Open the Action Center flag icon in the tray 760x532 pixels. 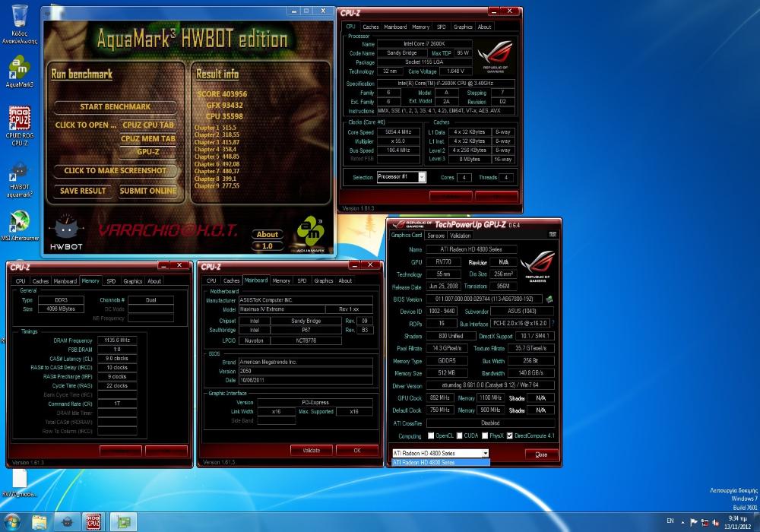pos(694,522)
